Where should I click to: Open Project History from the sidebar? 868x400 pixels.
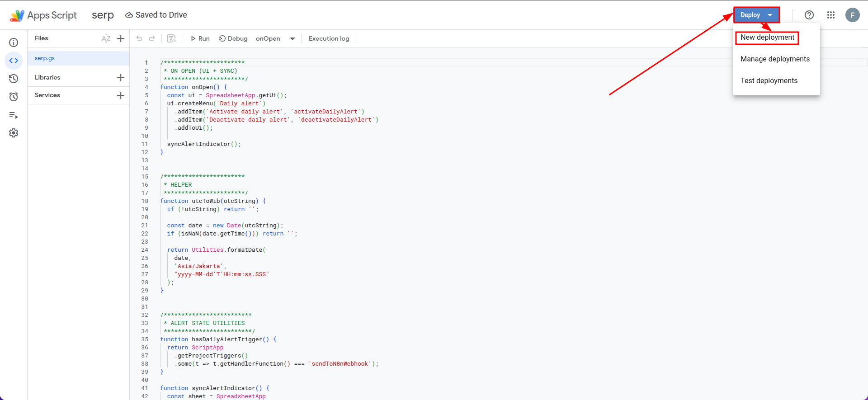click(x=14, y=79)
